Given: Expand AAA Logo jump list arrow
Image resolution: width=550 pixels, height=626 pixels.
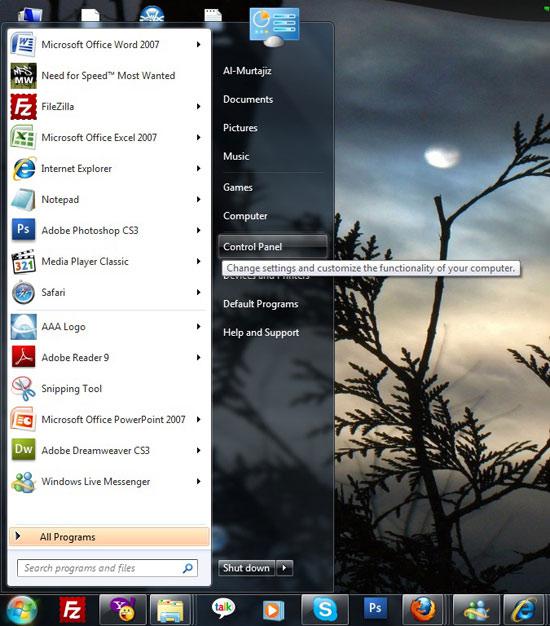Looking at the screenshot, I should (198, 327).
